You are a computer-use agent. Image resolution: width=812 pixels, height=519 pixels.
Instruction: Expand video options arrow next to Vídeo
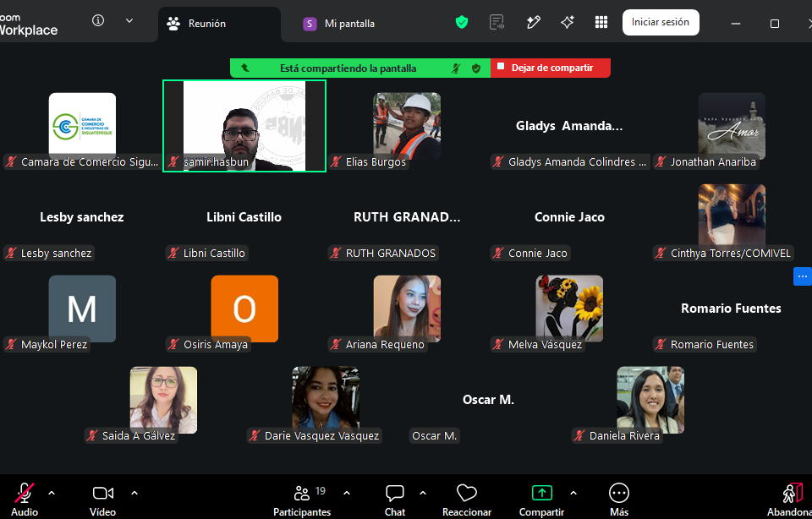134,493
